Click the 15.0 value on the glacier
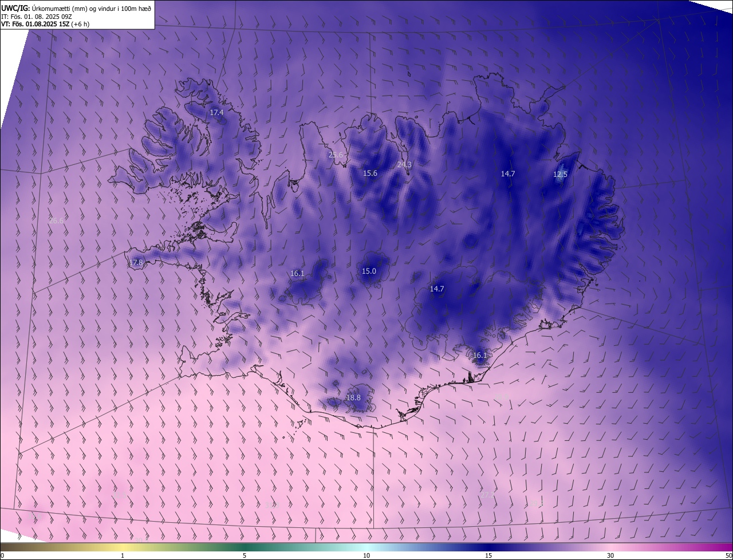733x560 pixels. click(369, 271)
